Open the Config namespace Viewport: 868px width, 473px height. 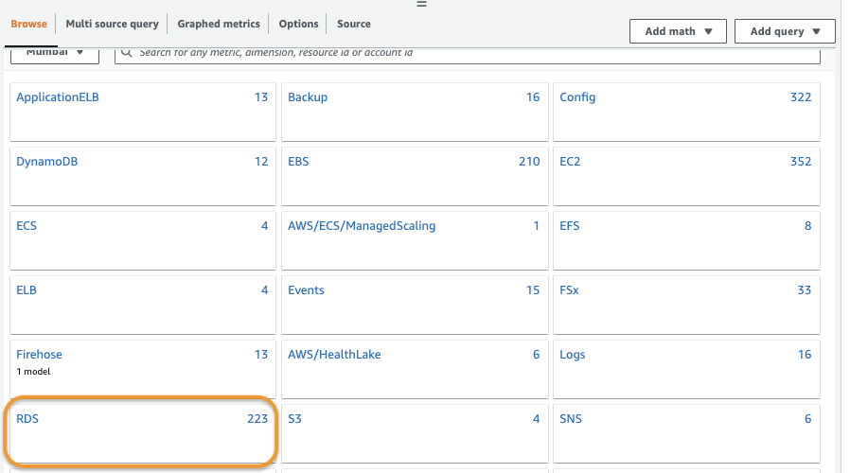coord(686,113)
